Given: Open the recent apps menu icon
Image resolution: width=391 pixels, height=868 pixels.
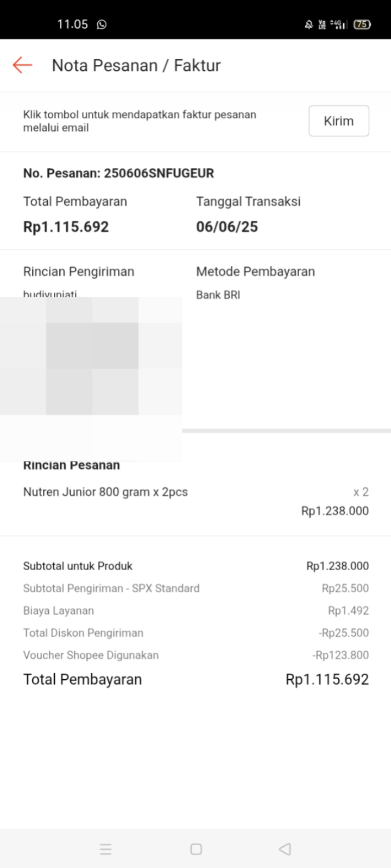Looking at the screenshot, I should [x=106, y=849].
